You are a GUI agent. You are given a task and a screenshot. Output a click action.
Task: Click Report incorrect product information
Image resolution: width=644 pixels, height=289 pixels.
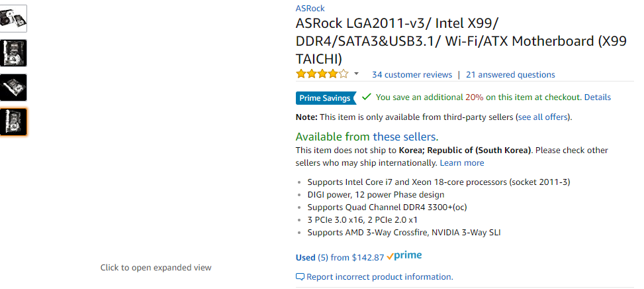[x=380, y=277]
